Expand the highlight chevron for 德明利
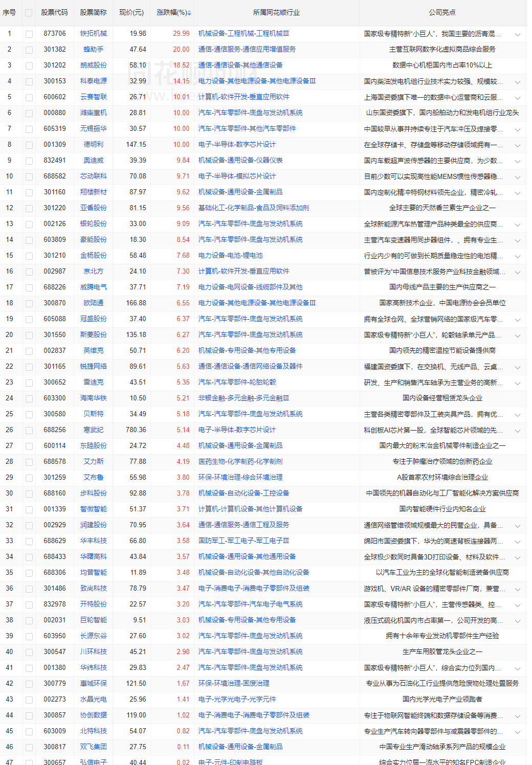The width and height of the screenshot is (532, 765). coord(518,145)
